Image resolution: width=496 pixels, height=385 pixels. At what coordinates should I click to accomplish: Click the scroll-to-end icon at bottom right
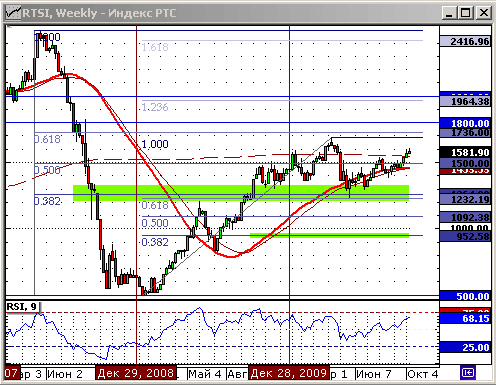468,372
